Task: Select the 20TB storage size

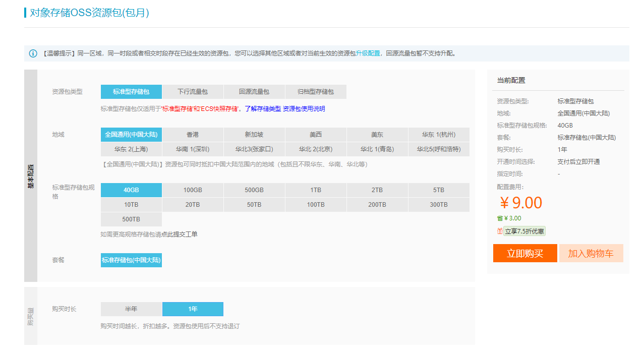Action: tap(193, 205)
